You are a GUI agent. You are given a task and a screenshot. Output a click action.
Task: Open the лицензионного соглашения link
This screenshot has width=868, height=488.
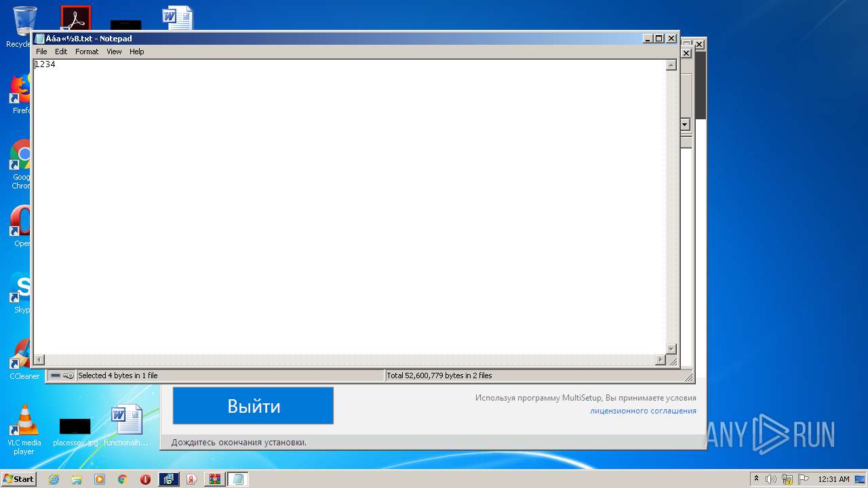643,411
